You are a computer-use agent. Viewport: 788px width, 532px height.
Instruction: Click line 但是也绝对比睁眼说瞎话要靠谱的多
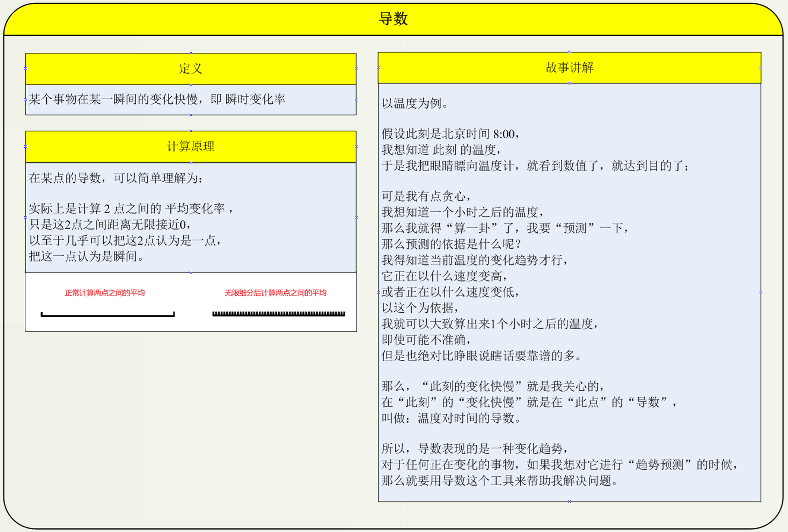point(481,356)
